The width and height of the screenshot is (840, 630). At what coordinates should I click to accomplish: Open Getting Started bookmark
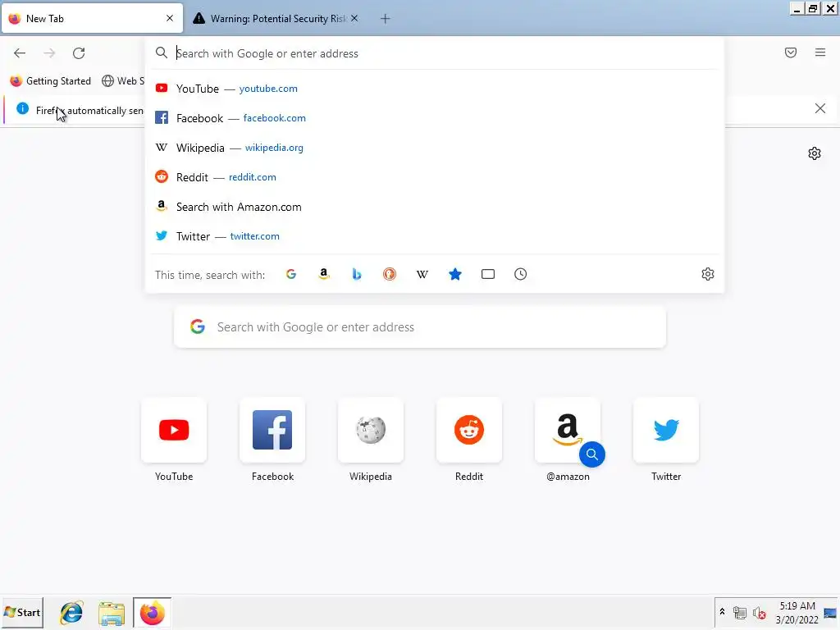point(50,81)
